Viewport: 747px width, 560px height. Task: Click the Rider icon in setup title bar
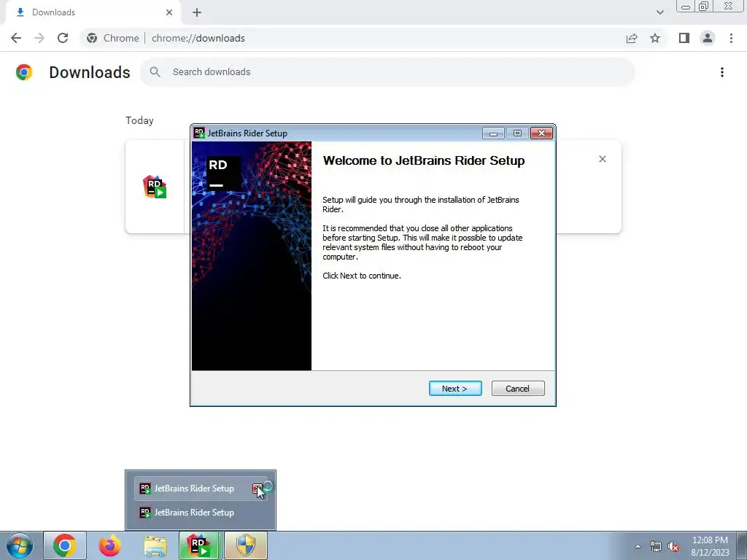tap(199, 133)
